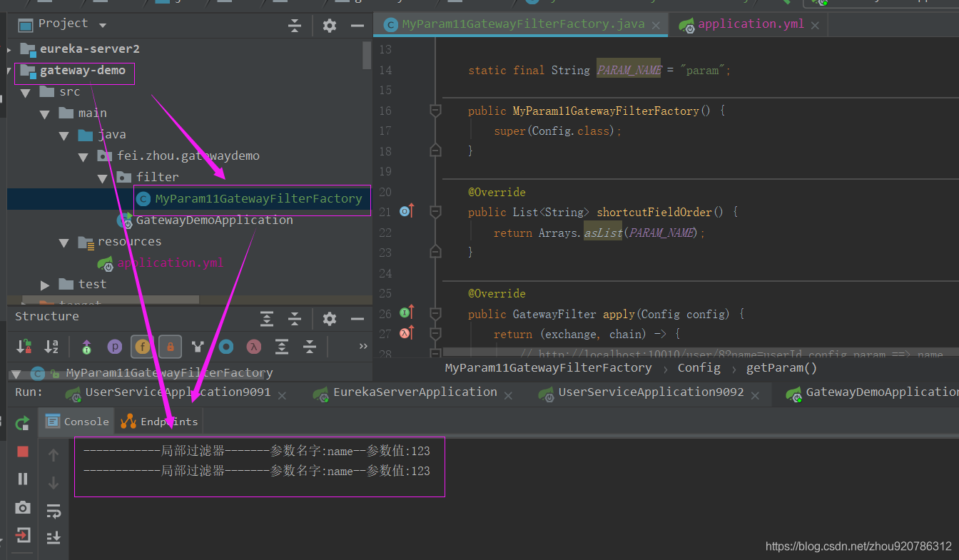959x560 pixels.
Task: Close the UserServiceApplication9091 run tab
Action: [x=282, y=394]
